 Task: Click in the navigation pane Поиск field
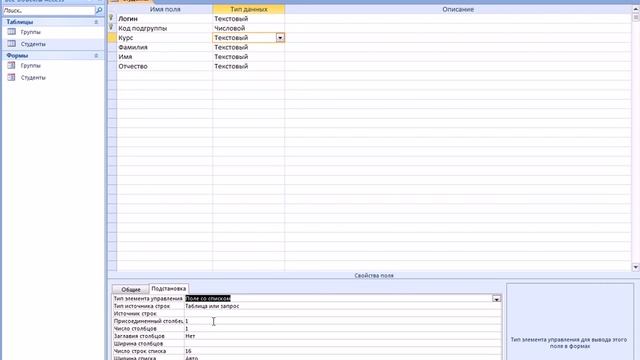(48, 11)
